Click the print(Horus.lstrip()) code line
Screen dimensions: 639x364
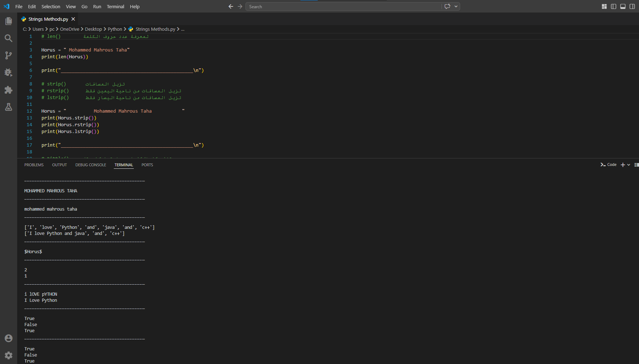[x=70, y=132]
